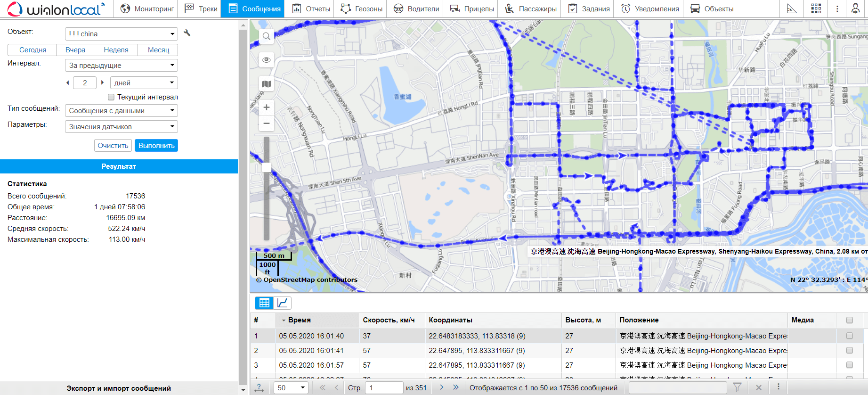The height and width of the screenshot is (395, 868).
Task: Switch to chart view of messages
Action: [283, 303]
